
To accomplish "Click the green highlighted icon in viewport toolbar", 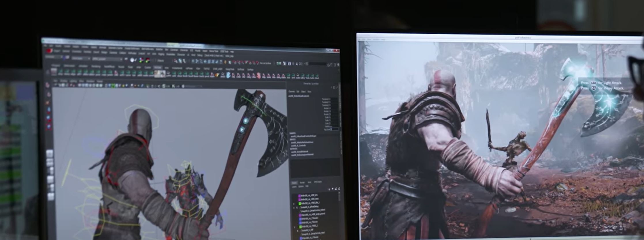I will pos(113,85).
